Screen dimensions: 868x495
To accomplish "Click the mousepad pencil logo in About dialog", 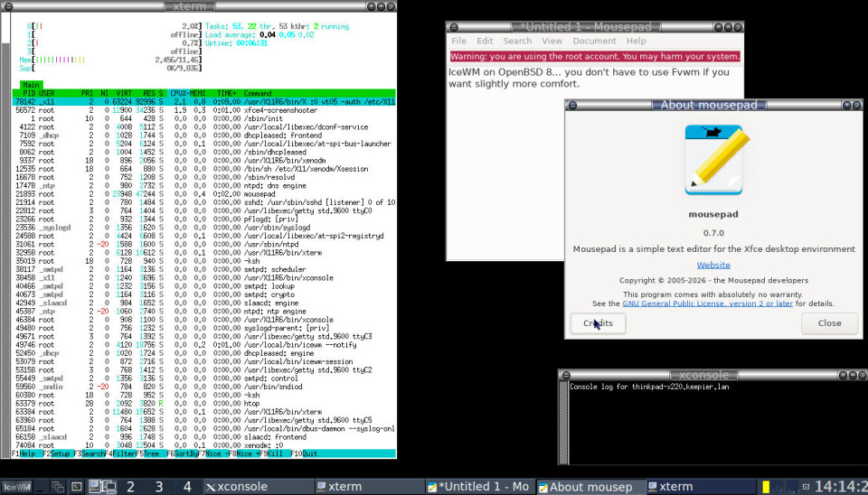I will click(x=717, y=159).
